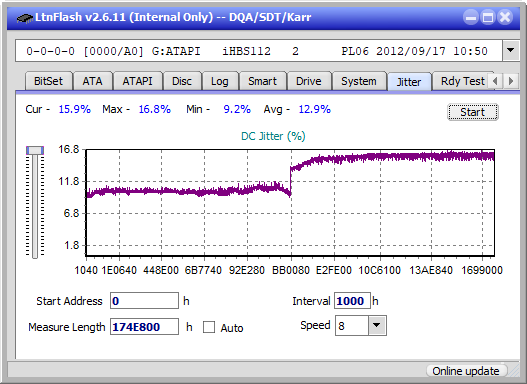Maximize the LtnFlash window
527x384 pixels.
(488, 17)
